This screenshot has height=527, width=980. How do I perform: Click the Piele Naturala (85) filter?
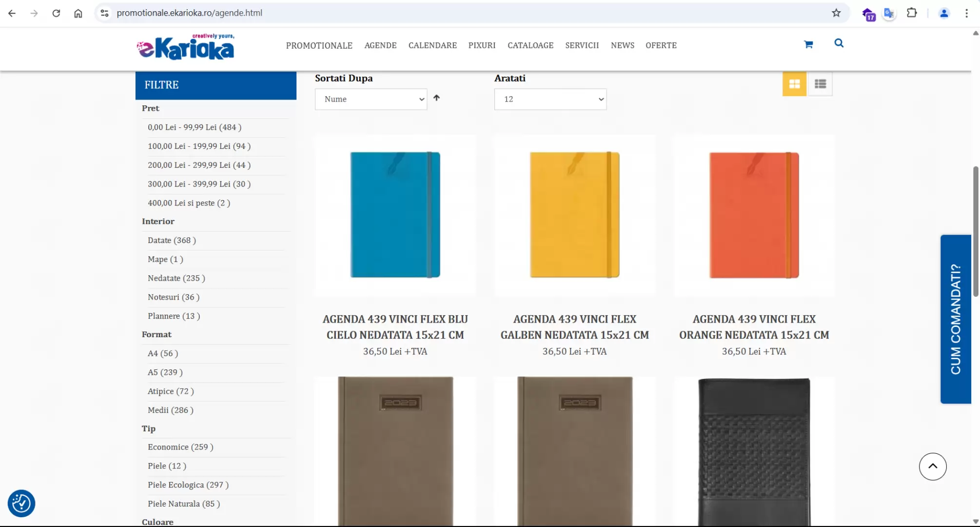[x=183, y=504]
